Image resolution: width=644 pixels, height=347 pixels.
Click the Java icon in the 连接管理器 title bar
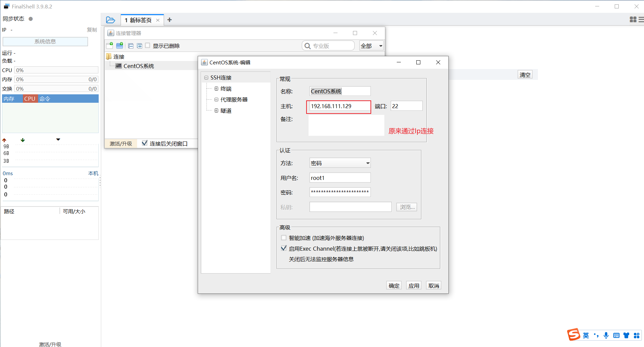[x=110, y=33]
